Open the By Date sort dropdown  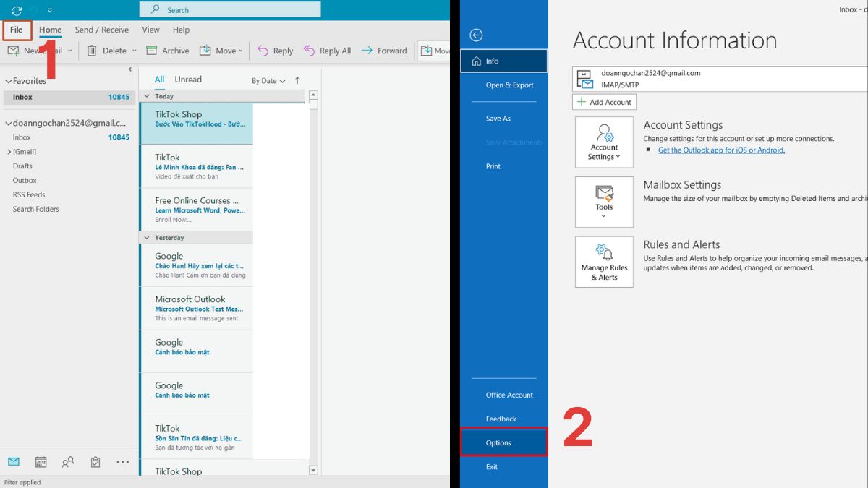[268, 81]
